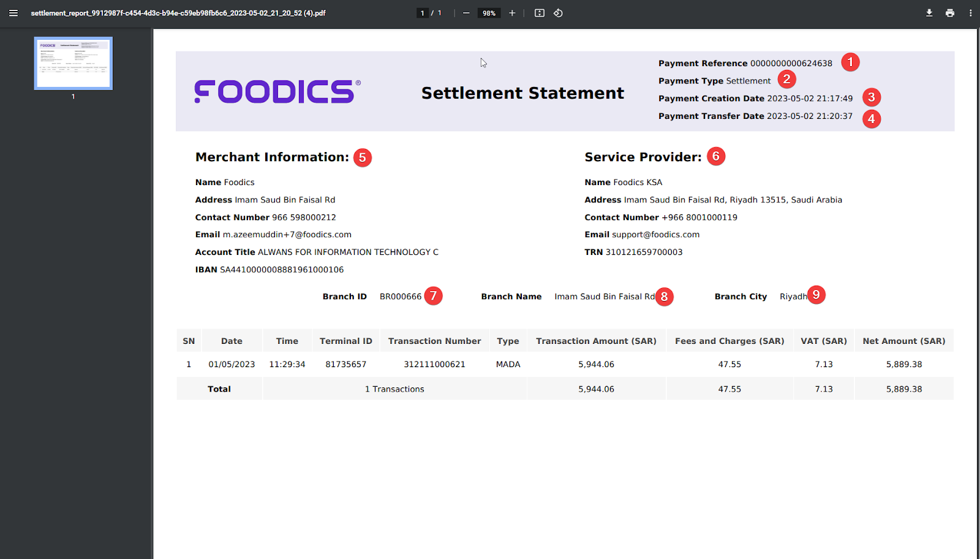Click the SN column header

(189, 341)
